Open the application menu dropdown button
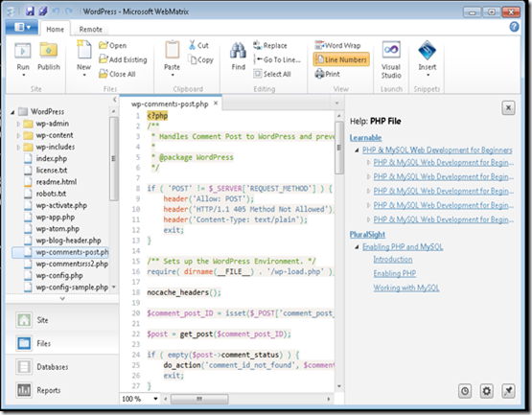The image size is (532, 415). [x=21, y=27]
